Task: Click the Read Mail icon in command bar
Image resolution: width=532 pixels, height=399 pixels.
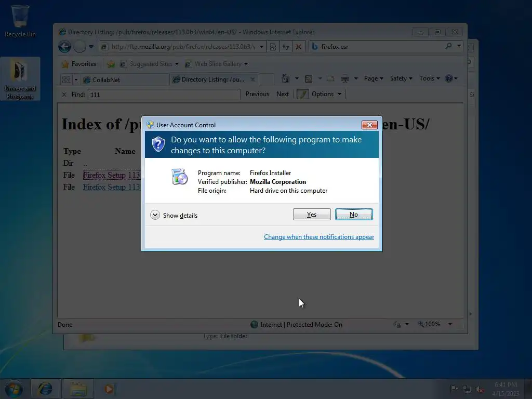Action: (x=330, y=79)
